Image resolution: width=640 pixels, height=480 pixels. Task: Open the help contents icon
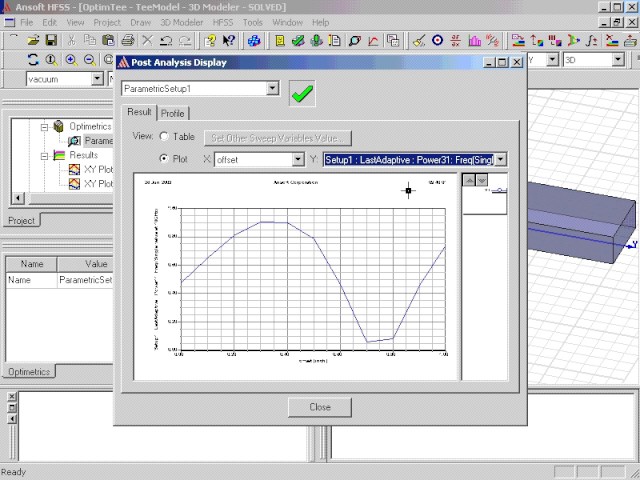click(210, 40)
